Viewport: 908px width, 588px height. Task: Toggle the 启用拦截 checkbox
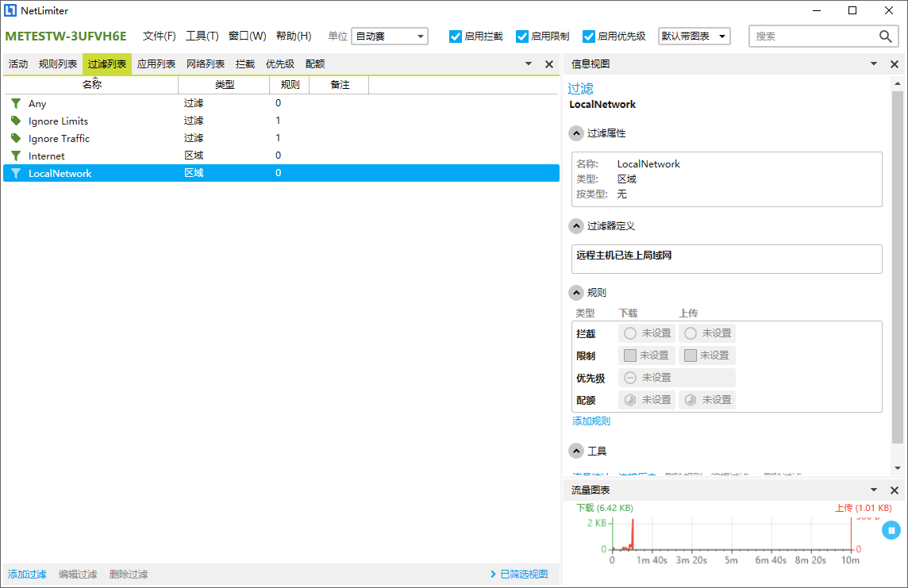tap(455, 37)
